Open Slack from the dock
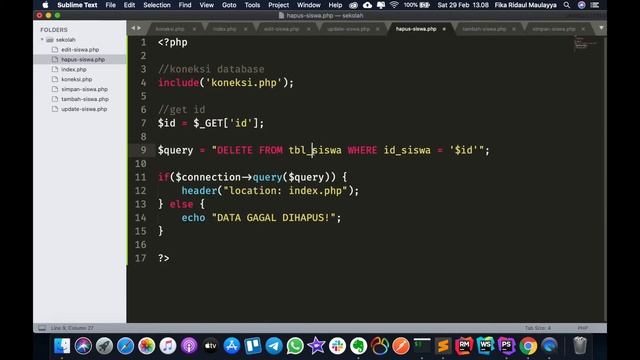 (338, 346)
